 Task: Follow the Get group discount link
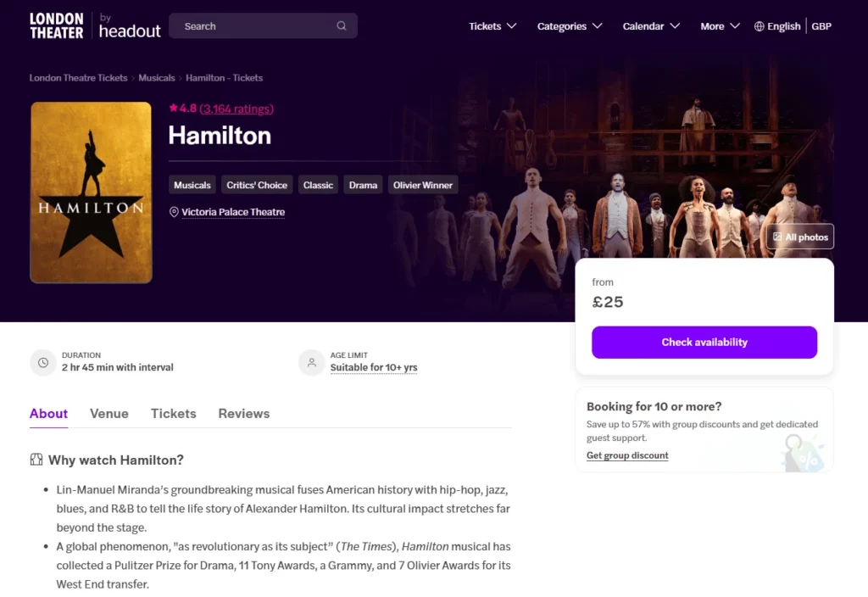coord(627,455)
